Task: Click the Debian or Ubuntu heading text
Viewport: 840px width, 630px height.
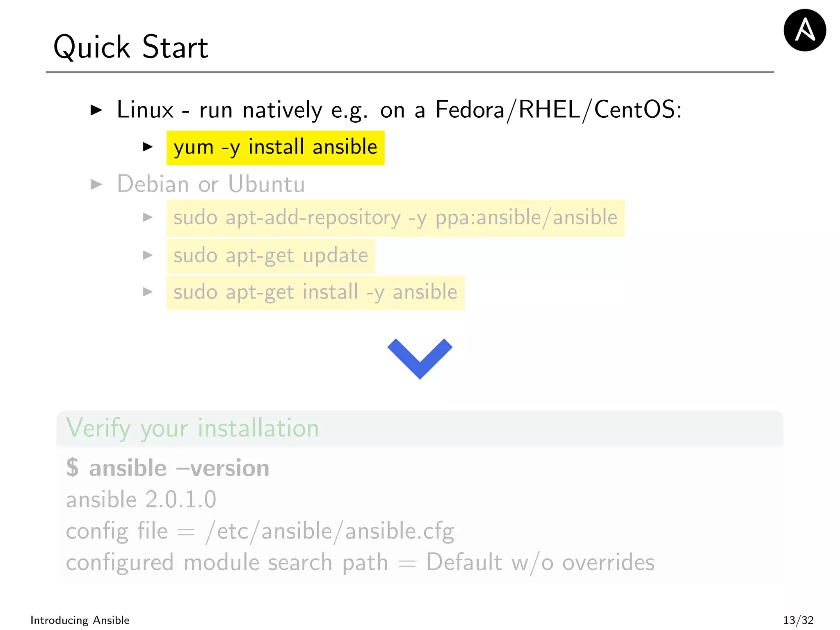Action: (x=211, y=184)
